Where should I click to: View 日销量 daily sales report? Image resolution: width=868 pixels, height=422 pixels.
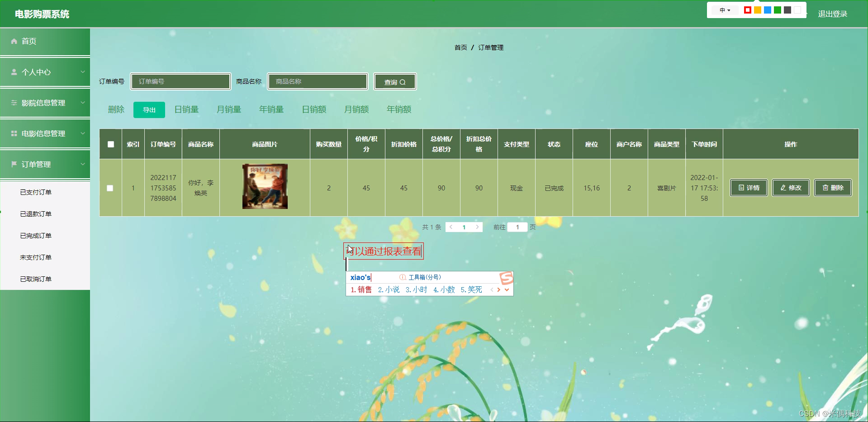187,109
